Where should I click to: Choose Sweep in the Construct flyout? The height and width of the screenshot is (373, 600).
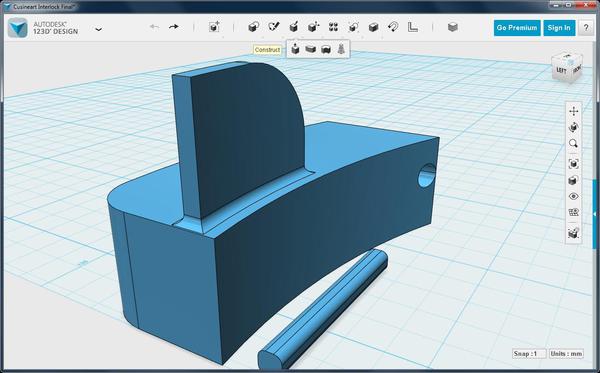(x=310, y=49)
